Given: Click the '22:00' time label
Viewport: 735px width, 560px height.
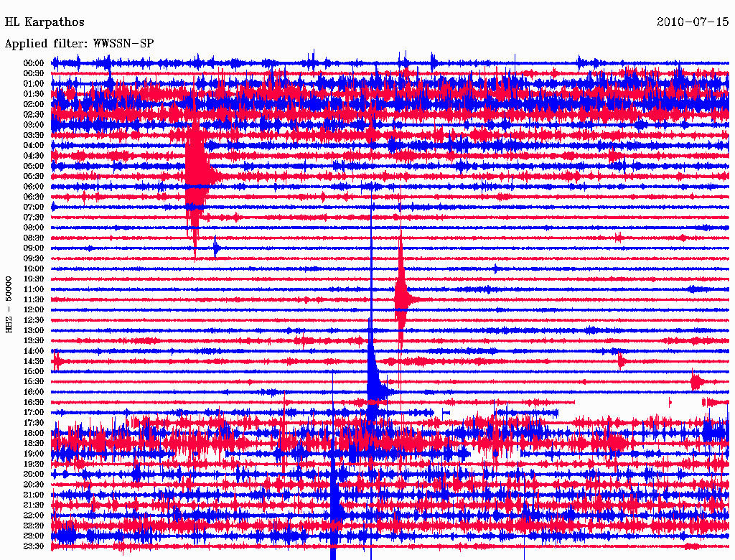Looking at the screenshot, I should [33, 515].
